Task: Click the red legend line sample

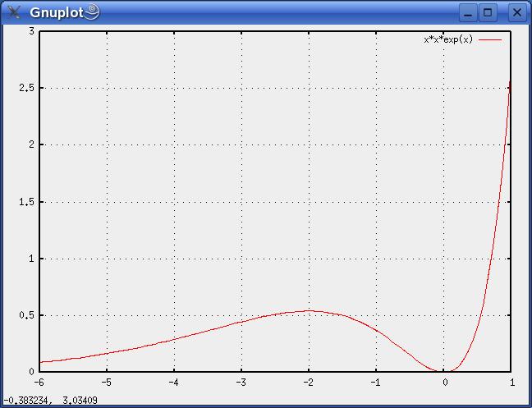Action: [x=490, y=40]
